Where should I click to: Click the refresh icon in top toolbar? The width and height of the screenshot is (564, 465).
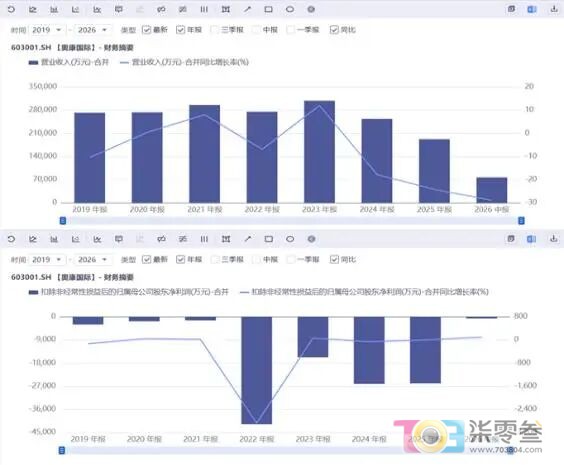point(11,9)
